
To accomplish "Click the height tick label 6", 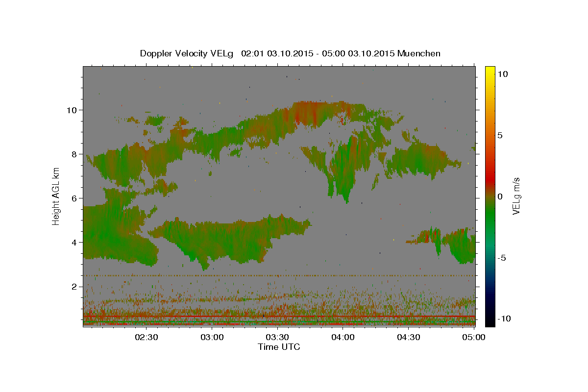I will pyautogui.click(x=74, y=198).
